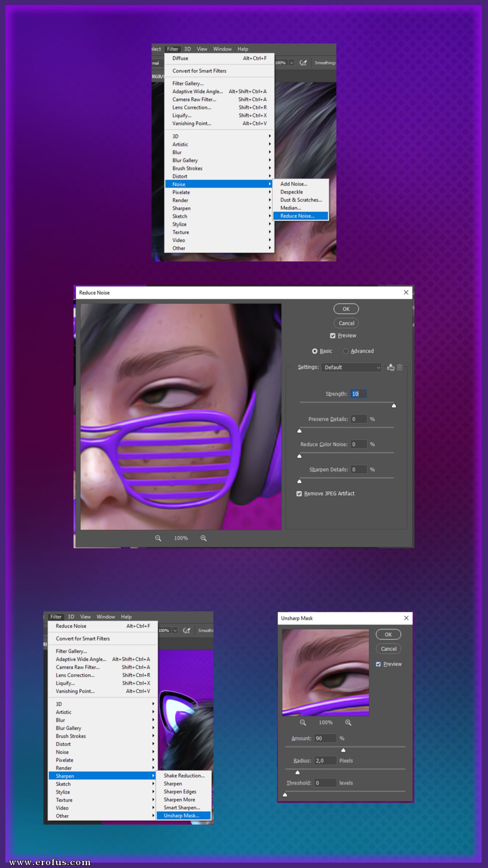Click the brush icon beside Smoothing above the Noise submenu

tap(303, 63)
